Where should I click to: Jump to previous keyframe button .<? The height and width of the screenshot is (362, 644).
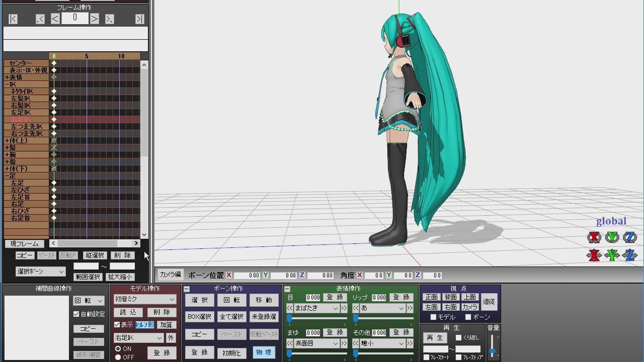pos(40,19)
